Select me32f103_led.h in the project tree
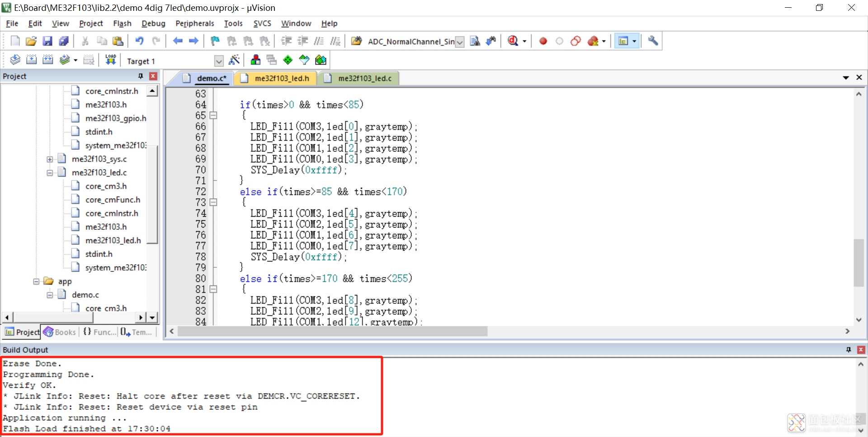The height and width of the screenshot is (437, 868). tap(113, 240)
